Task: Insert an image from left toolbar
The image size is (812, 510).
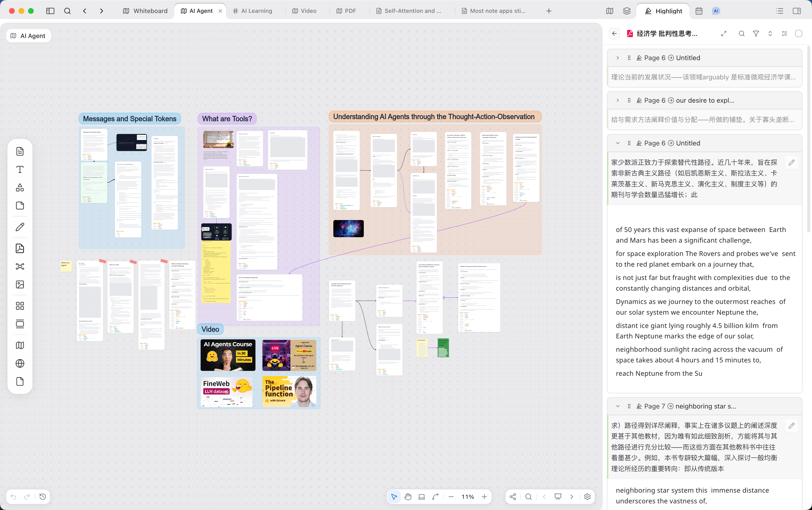Action: [20, 284]
